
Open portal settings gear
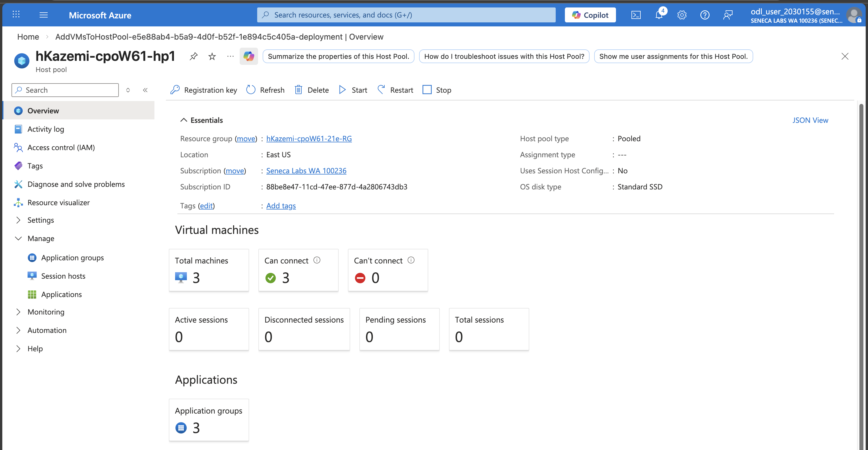(x=682, y=15)
